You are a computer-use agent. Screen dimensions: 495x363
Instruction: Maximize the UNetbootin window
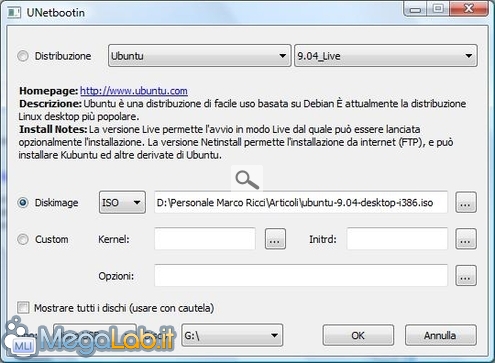tap(438, 9)
